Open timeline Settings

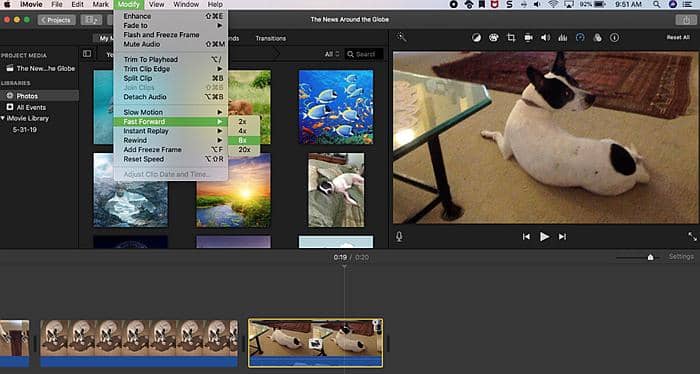[681, 257]
